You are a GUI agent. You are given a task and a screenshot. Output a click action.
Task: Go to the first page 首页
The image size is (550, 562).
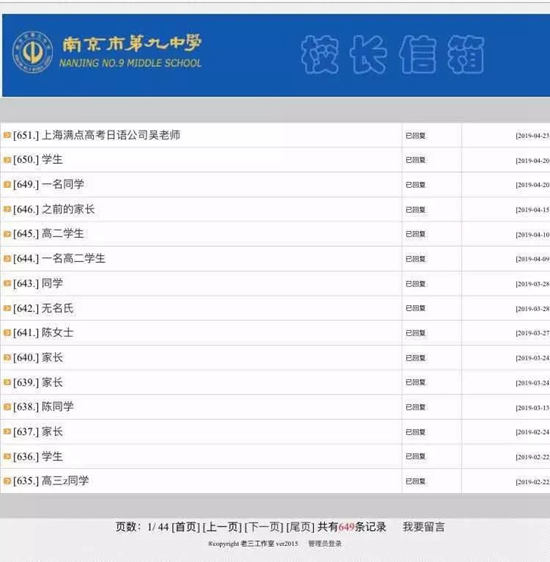[x=186, y=527]
